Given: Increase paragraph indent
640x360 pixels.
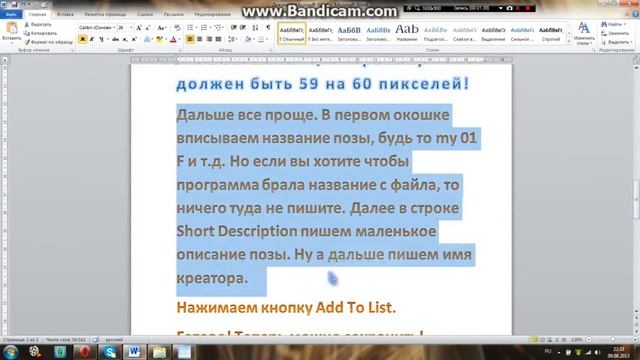Looking at the screenshot, I should [243, 28].
